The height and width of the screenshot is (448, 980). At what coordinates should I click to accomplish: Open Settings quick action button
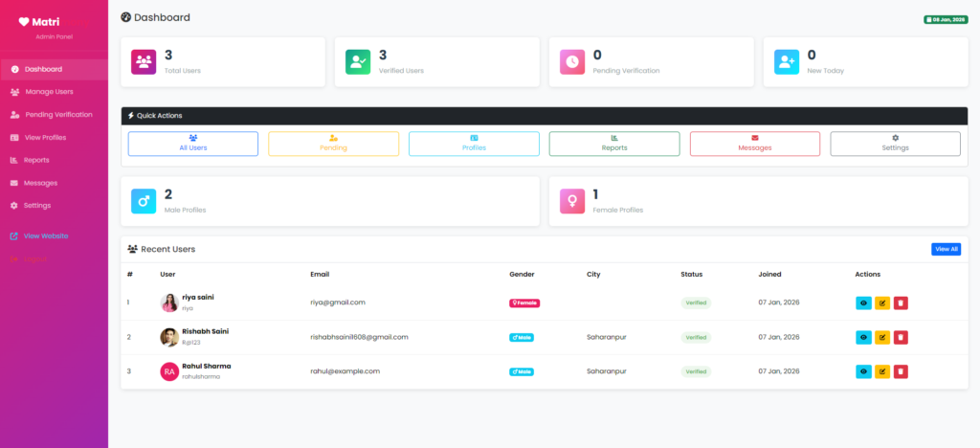895,144
